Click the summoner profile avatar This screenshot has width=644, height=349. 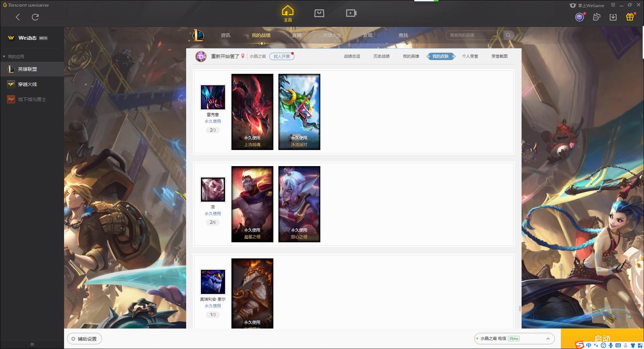pyautogui.click(x=201, y=56)
